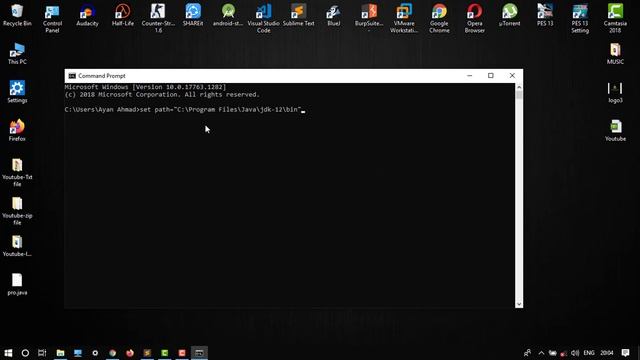Screen dimensions: 640x360
Task: Open Task View from taskbar
Action: point(42,353)
